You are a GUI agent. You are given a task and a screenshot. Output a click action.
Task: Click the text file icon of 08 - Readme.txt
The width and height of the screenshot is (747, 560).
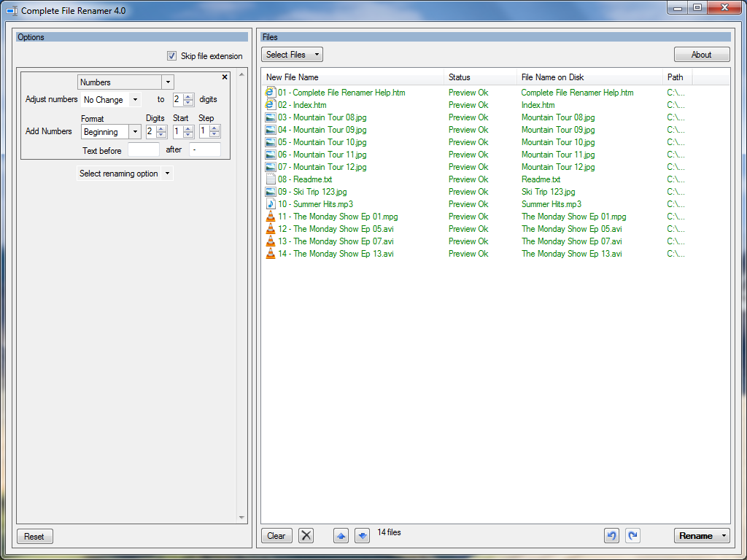[270, 179]
